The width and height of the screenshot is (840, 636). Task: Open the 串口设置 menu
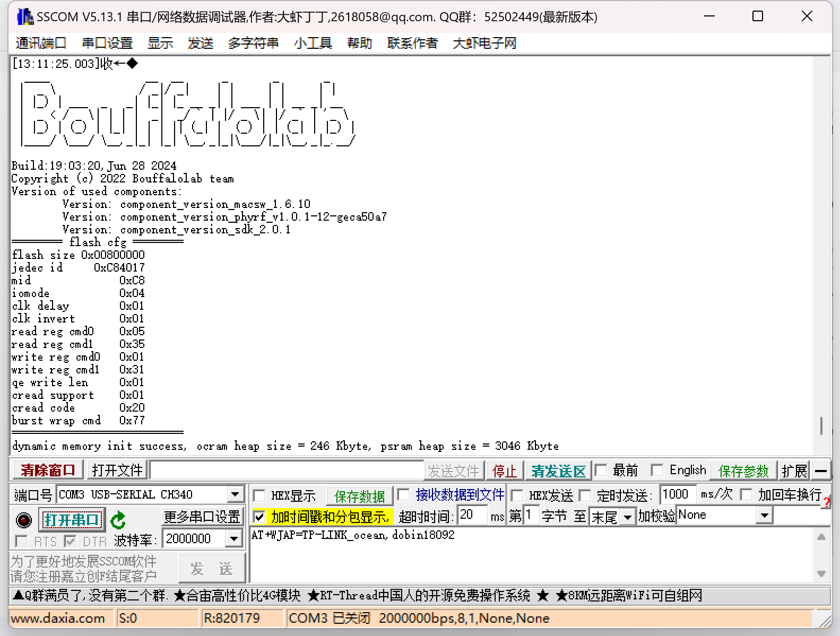click(107, 43)
